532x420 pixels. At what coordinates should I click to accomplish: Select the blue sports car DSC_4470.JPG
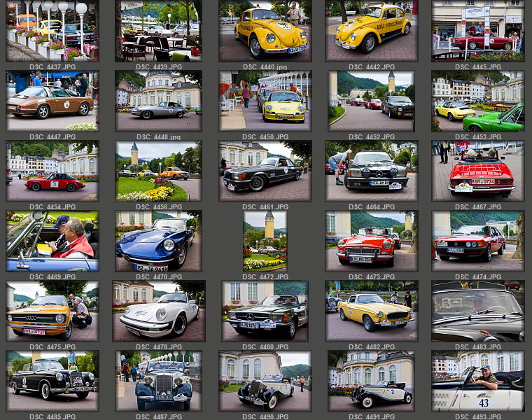coord(158,241)
